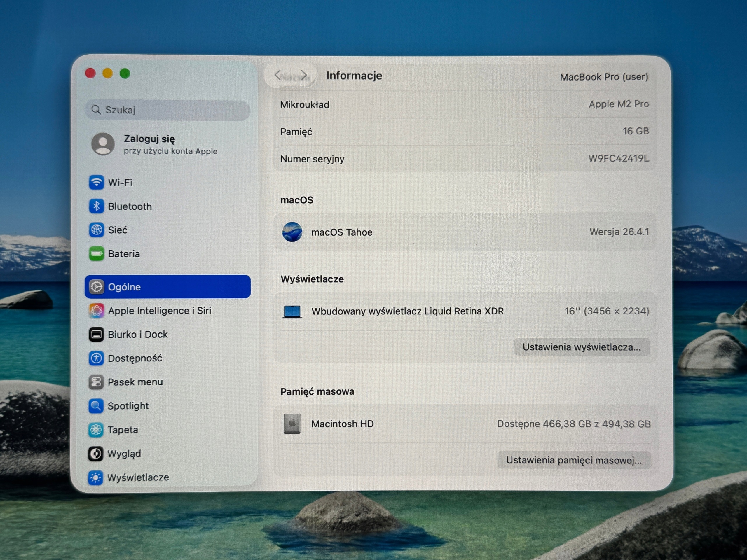Screen dimensions: 747x560
Task: Go forward with right chevron
Action: tap(304, 75)
